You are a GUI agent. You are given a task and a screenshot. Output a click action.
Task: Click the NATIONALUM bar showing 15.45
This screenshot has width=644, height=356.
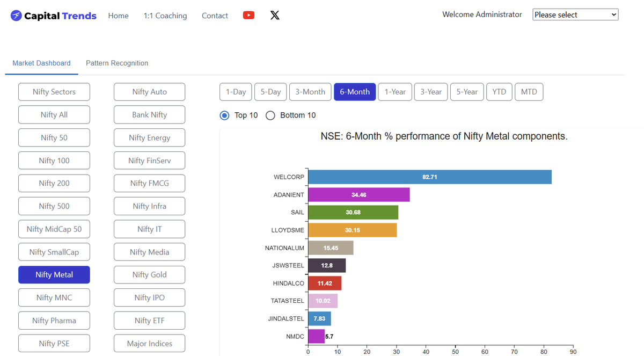click(331, 248)
